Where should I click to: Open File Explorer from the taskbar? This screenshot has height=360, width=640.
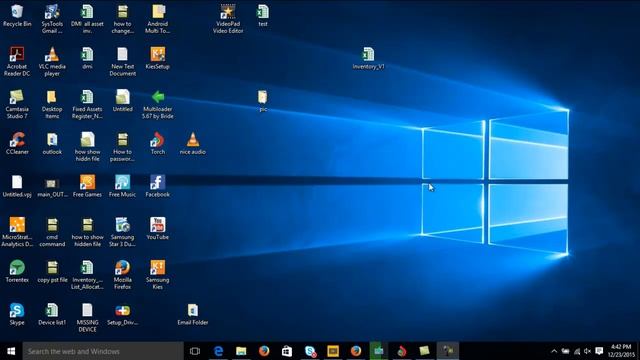pyautogui.click(x=241, y=351)
